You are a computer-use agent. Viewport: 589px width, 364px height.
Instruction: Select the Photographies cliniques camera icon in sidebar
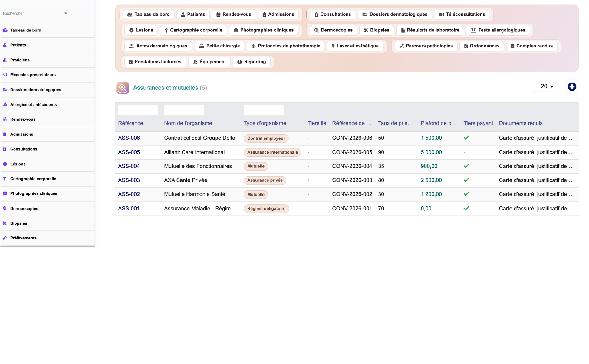coord(5,193)
